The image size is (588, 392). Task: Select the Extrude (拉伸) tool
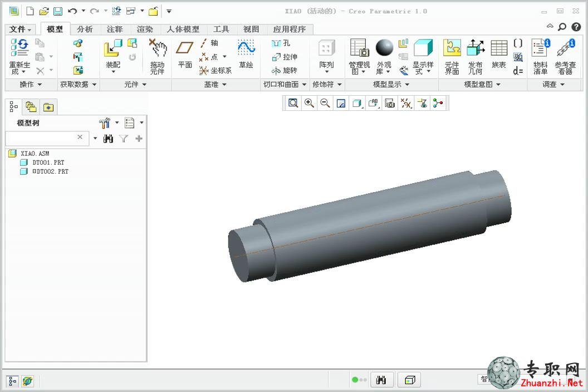point(285,57)
